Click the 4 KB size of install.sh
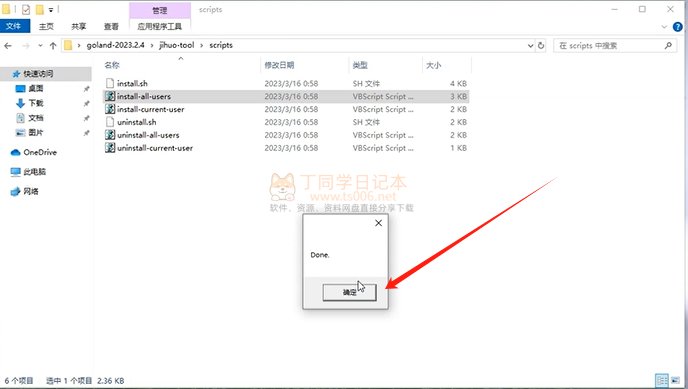The height and width of the screenshot is (389, 688). [x=459, y=83]
